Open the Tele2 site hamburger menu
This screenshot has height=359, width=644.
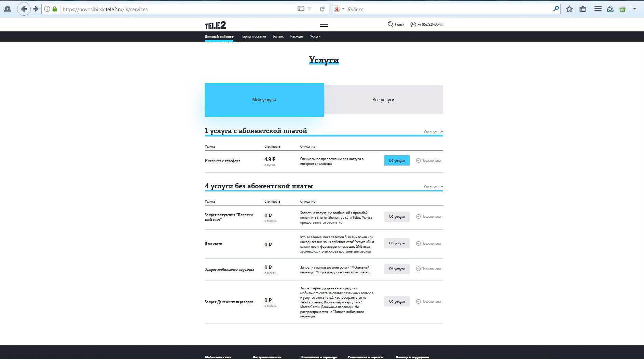click(324, 24)
